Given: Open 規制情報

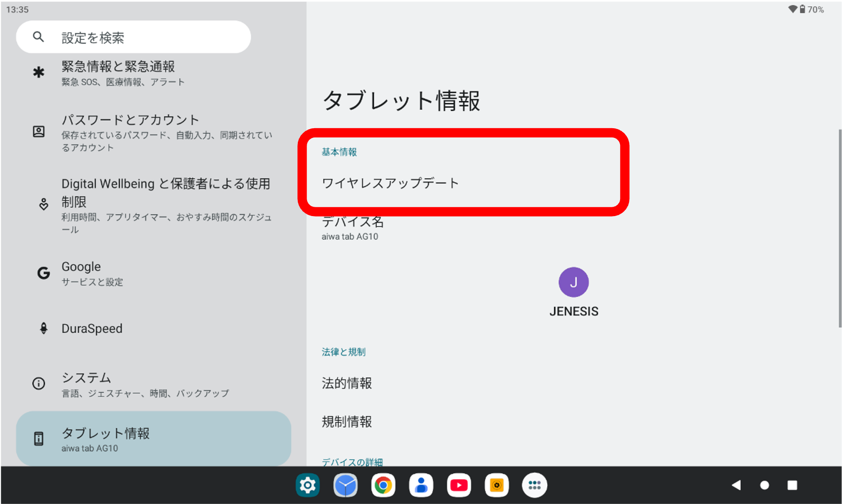Looking at the screenshot, I should click(347, 421).
